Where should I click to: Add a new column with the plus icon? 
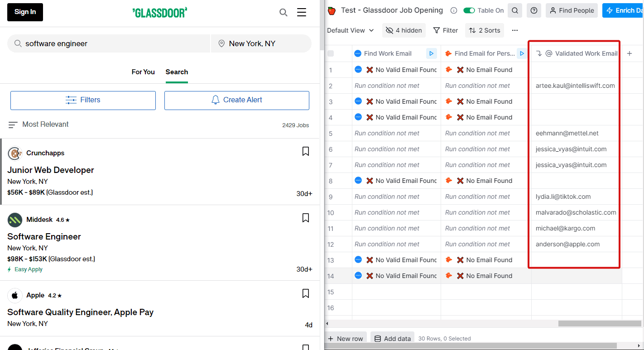pos(630,53)
